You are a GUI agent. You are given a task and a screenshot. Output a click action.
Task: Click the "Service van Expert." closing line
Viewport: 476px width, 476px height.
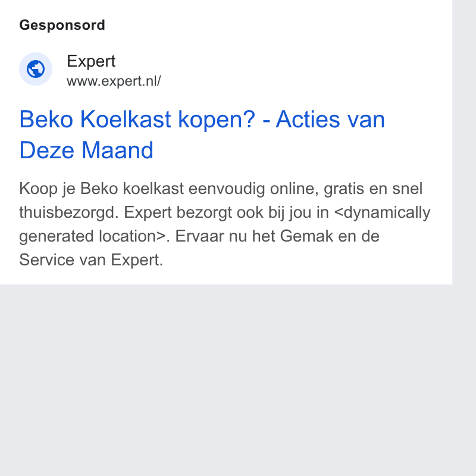pos(91,260)
